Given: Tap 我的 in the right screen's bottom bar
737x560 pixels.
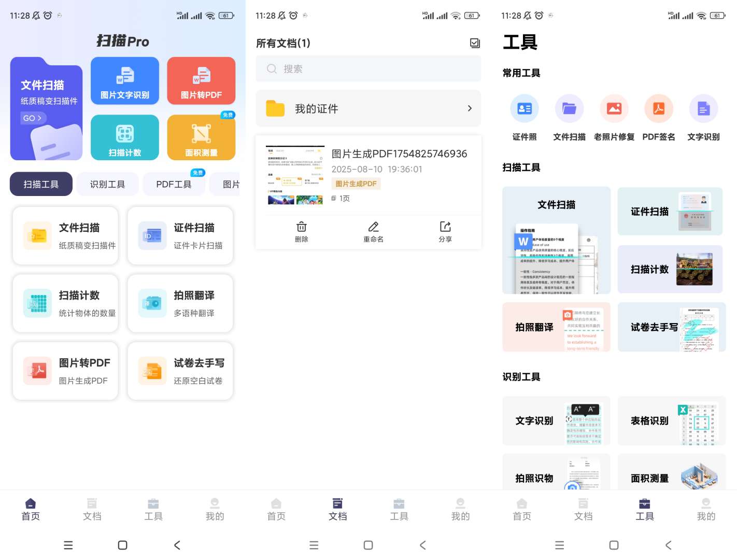Looking at the screenshot, I should point(706,509).
